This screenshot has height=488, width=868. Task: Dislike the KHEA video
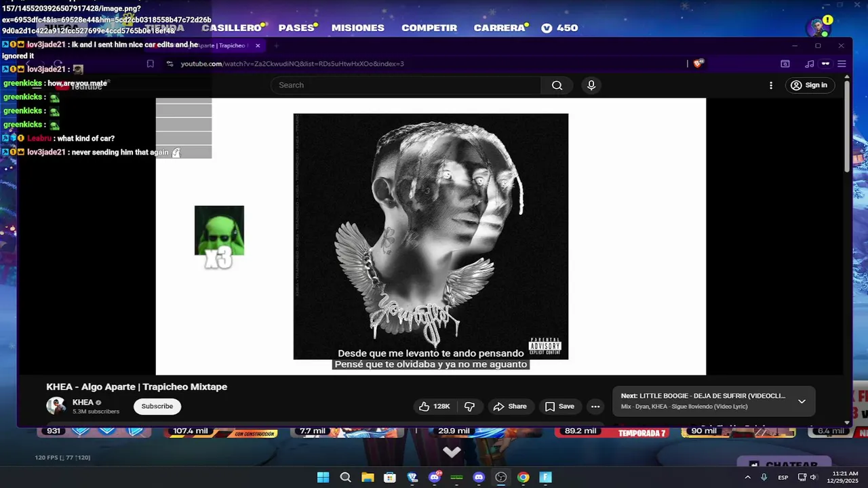(x=469, y=407)
